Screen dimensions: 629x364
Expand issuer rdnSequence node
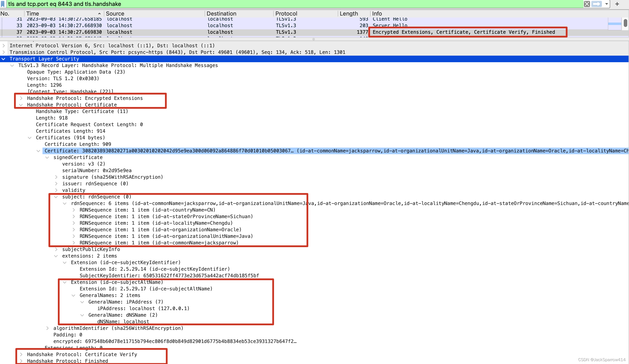56,184
